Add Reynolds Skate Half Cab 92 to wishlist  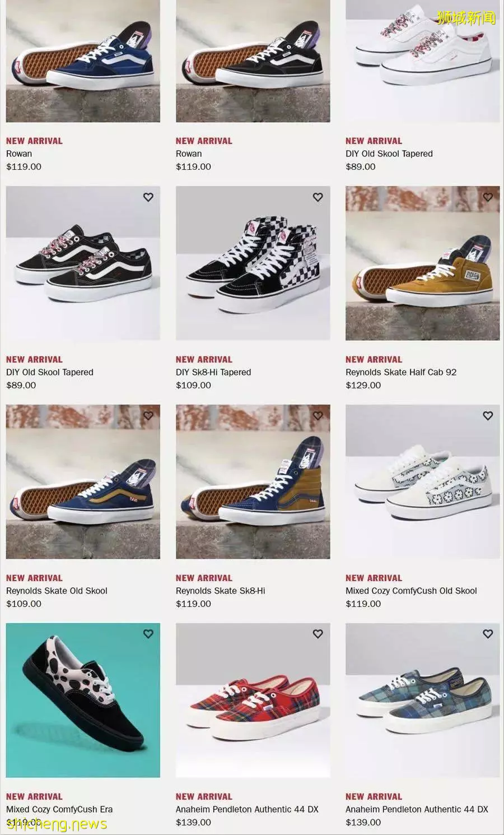488,197
